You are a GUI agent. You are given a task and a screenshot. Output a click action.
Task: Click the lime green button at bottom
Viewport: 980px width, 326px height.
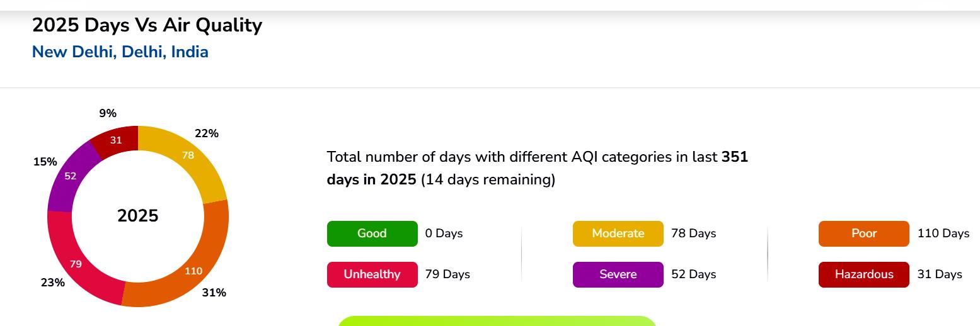click(x=497, y=321)
